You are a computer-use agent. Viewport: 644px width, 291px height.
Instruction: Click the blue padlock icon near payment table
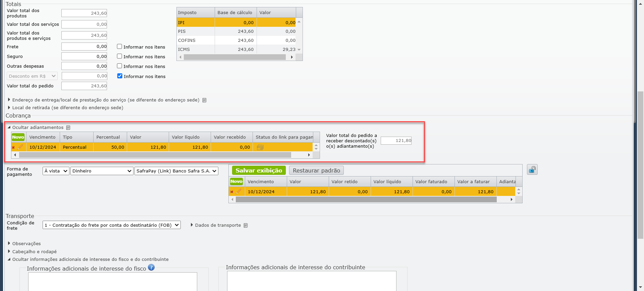tap(532, 170)
